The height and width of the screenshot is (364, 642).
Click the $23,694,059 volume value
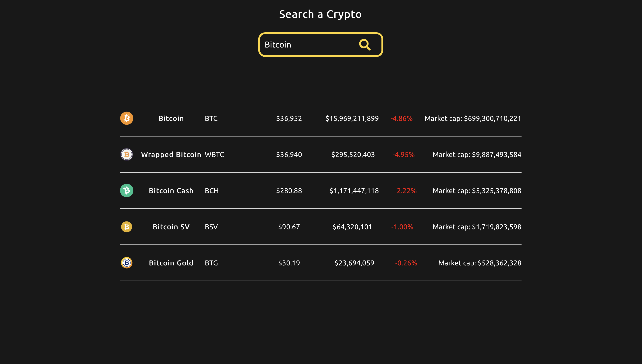354,263
